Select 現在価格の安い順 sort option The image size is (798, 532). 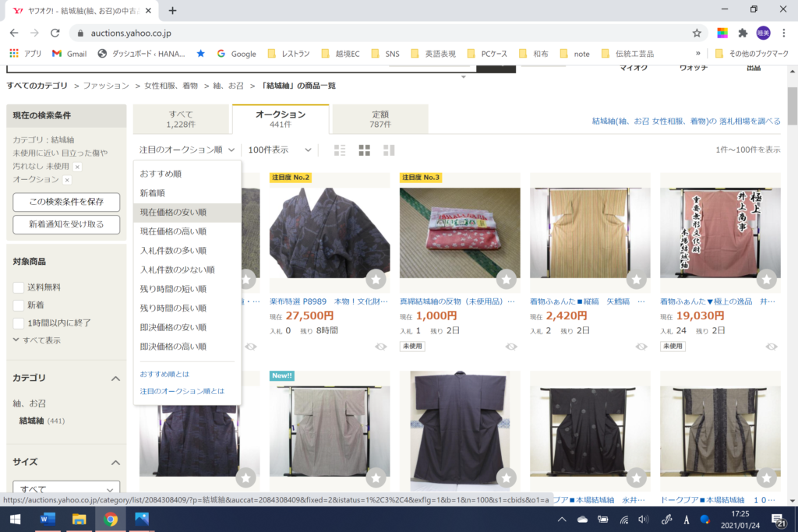pos(187,213)
